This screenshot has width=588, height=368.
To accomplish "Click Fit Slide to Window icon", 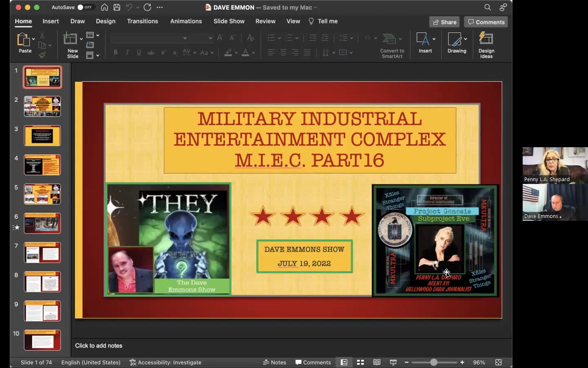I will click(499, 362).
